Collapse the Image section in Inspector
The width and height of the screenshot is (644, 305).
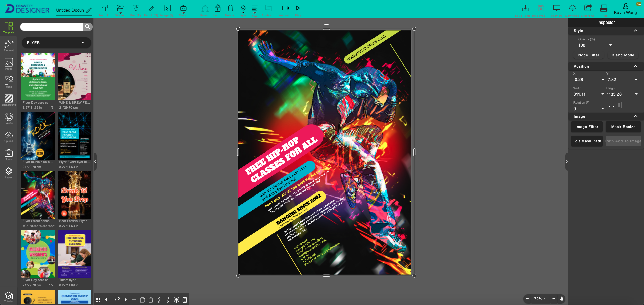tap(635, 116)
